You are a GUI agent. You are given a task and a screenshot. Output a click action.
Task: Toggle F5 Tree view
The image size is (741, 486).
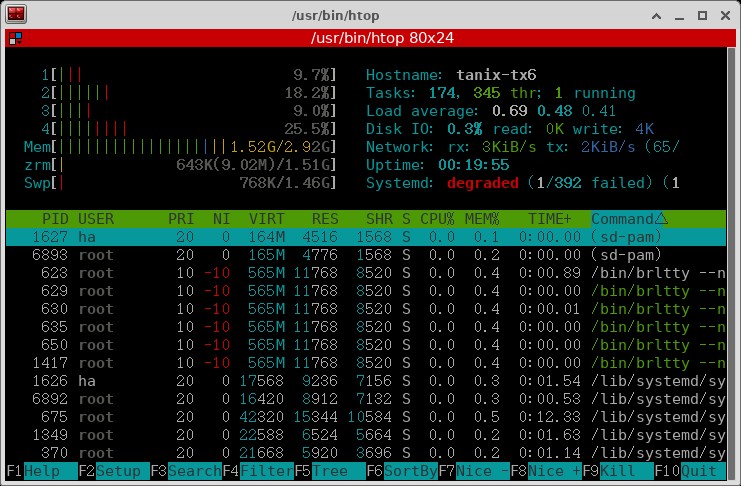[x=330, y=471]
